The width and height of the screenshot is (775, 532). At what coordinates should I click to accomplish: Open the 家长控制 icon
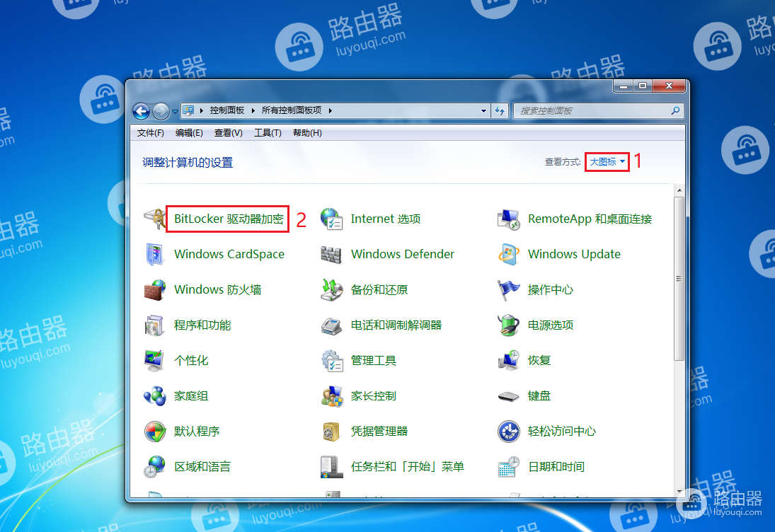(331, 396)
